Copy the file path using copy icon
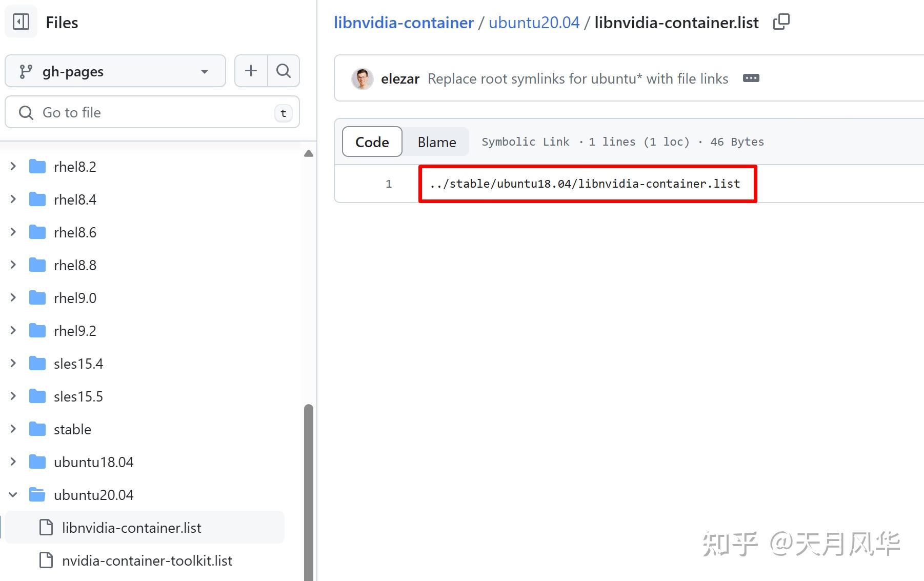The height and width of the screenshot is (581, 924). click(x=781, y=22)
